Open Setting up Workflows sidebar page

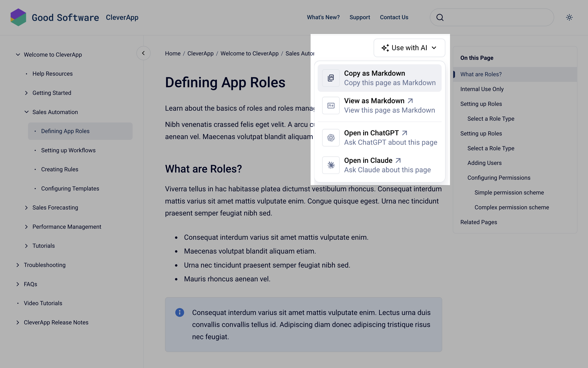68,150
